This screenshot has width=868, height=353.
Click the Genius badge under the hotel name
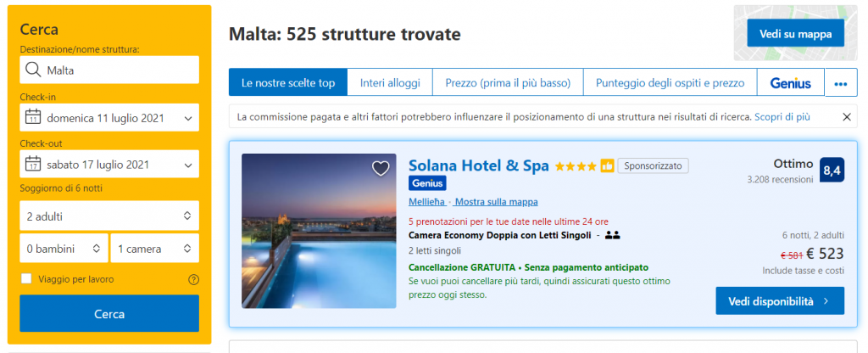(427, 183)
